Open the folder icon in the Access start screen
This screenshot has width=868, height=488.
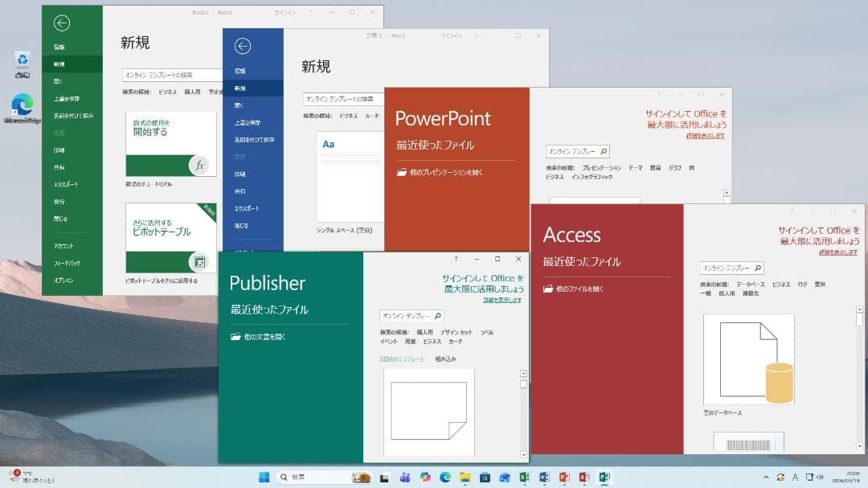coord(548,289)
